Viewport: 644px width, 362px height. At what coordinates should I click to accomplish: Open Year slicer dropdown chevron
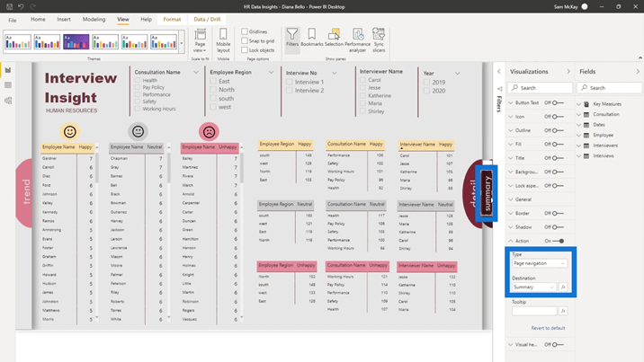point(458,74)
